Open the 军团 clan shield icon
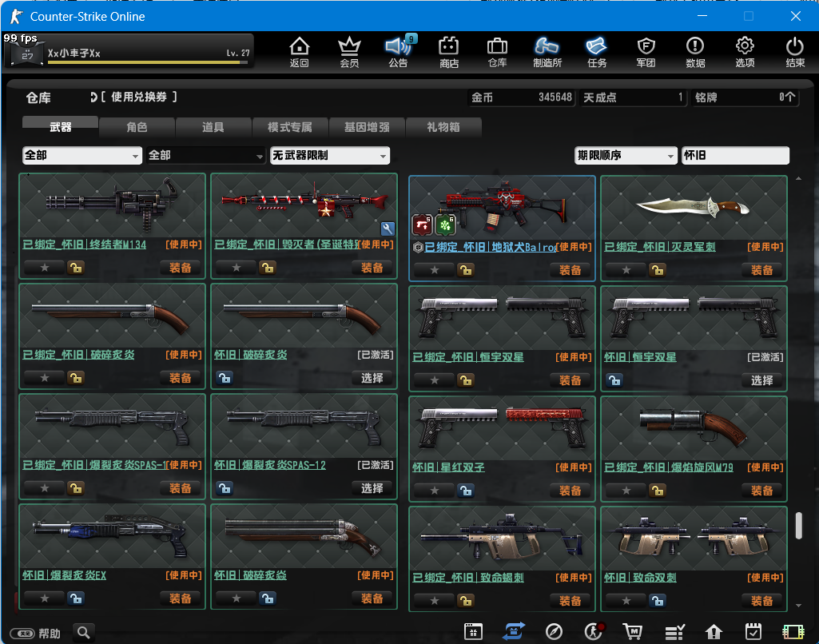Screen dimensions: 819x644 (x=646, y=52)
